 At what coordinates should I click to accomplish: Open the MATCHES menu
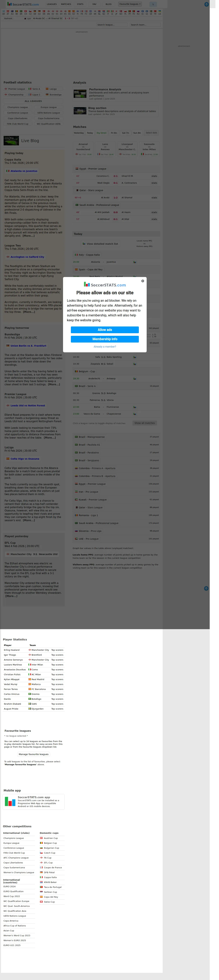point(66,4)
